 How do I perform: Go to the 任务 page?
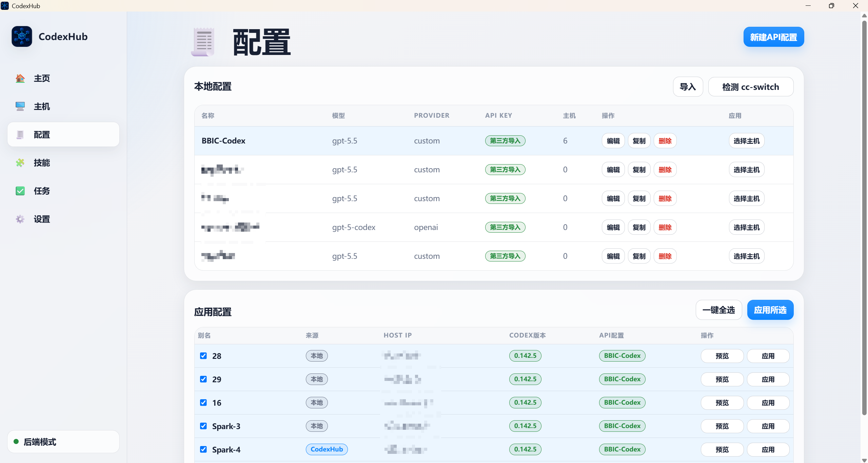pos(63,191)
